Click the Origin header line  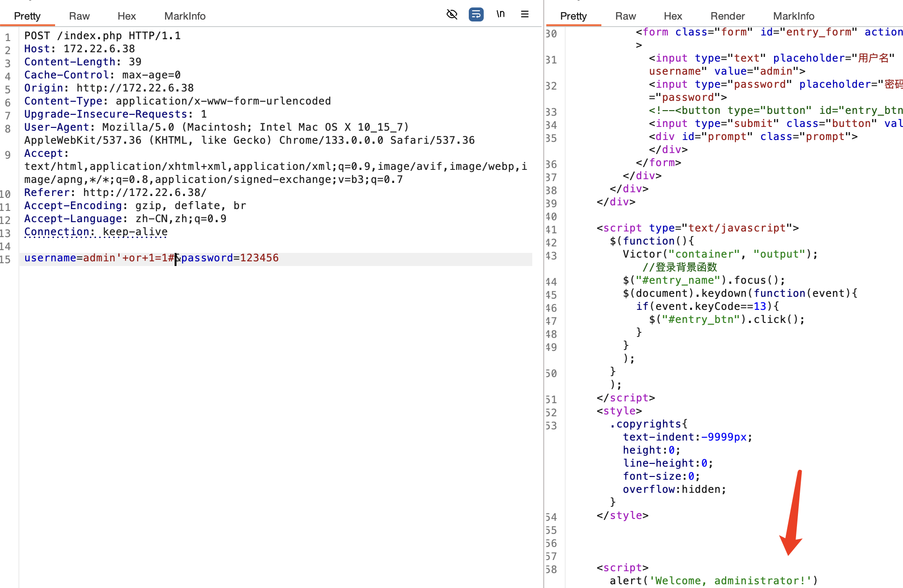(109, 88)
